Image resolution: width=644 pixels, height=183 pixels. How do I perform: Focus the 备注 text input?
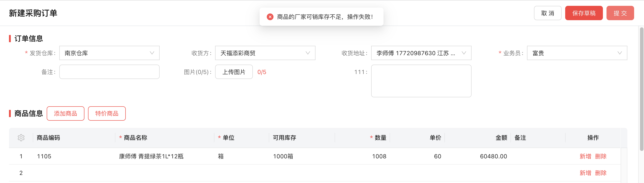(109, 72)
